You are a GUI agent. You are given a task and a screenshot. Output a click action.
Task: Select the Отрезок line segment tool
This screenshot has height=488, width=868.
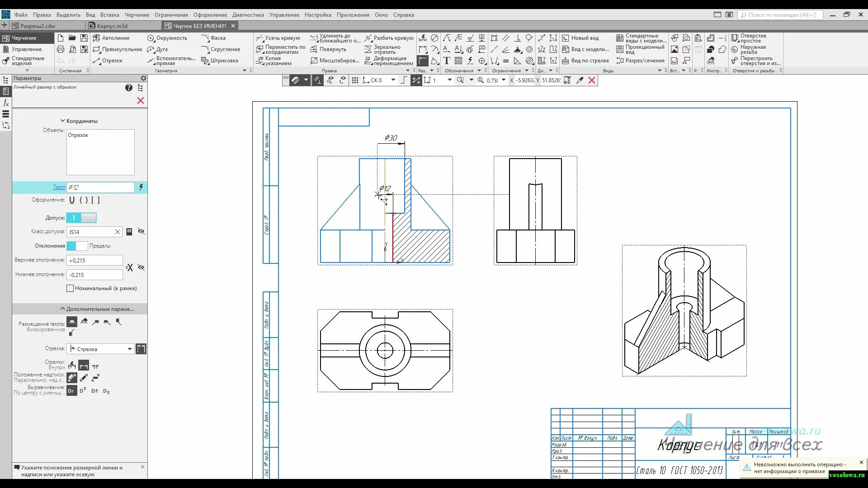(x=108, y=61)
